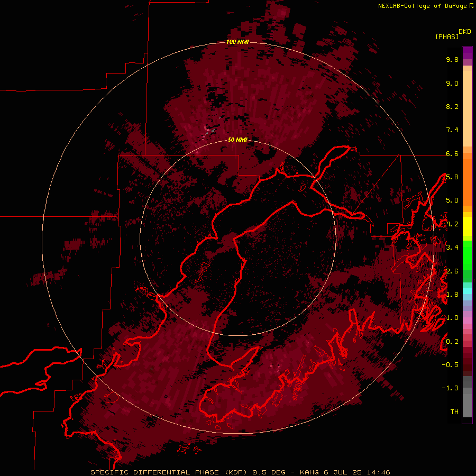
Task: Click the 4.2 value on the color scale
Action: pyautogui.click(x=452, y=224)
